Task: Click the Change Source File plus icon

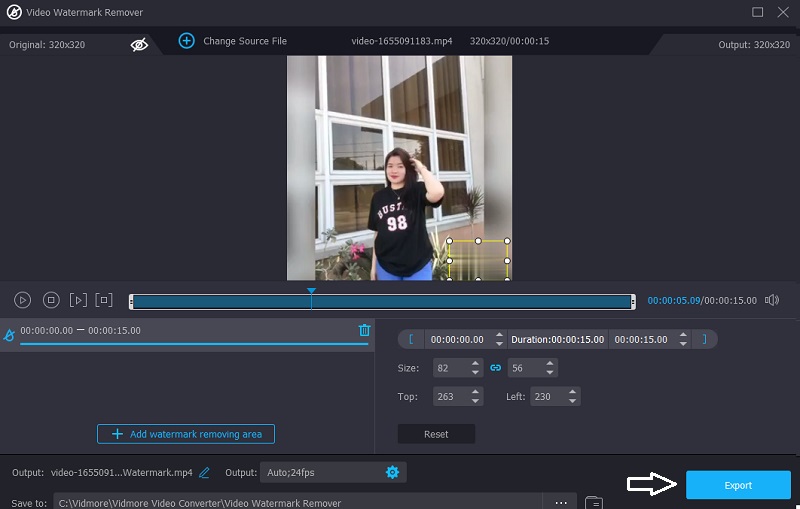Action: pyautogui.click(x=186, y=41)
